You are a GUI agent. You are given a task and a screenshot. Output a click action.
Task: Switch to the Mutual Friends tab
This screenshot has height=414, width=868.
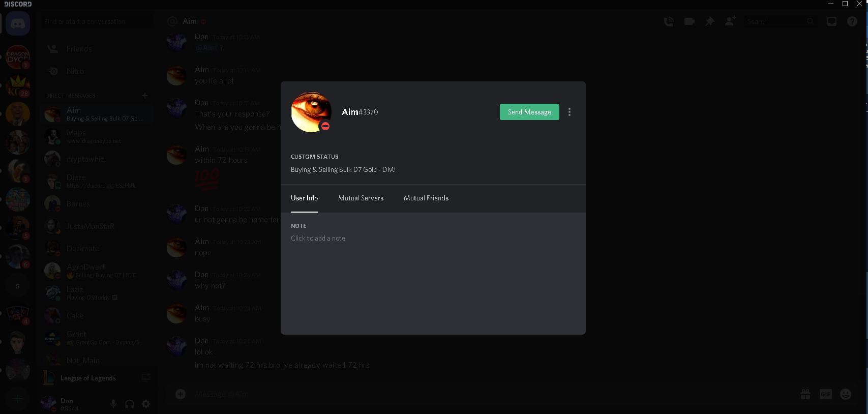point(426,198)
